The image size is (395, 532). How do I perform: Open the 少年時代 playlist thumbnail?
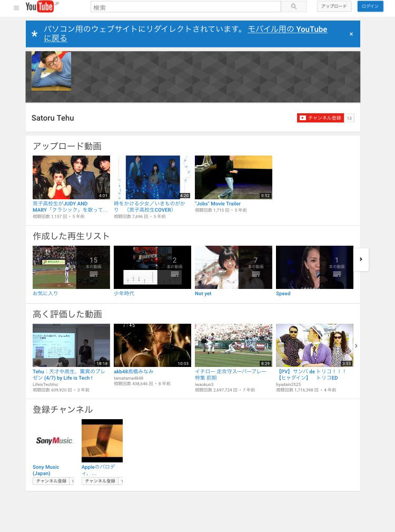152,267
